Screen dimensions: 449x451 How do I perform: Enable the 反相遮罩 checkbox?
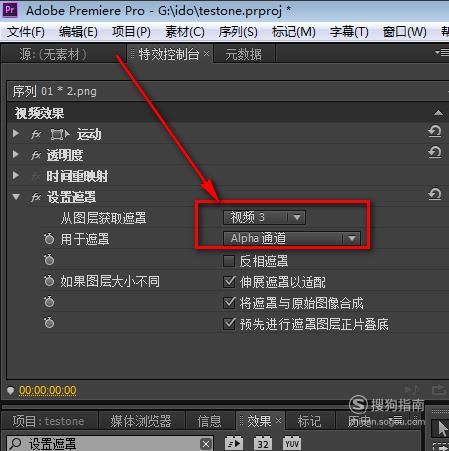coord(229,261)
